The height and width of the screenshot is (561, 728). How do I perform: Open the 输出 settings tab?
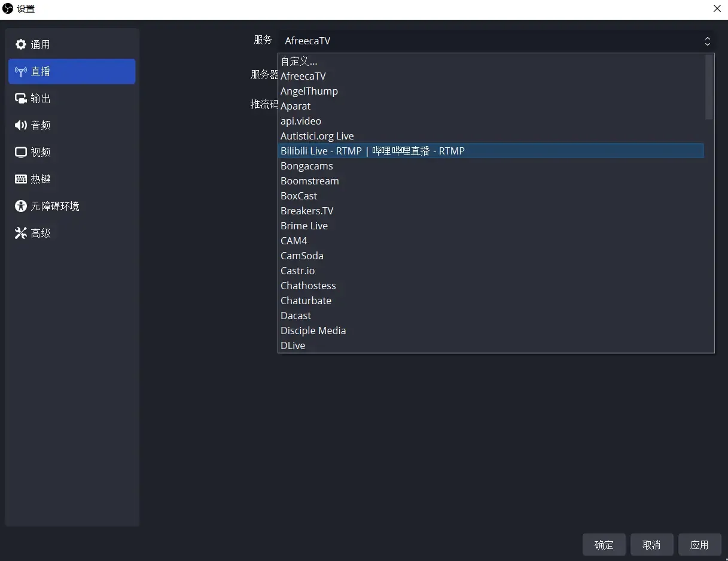[x=72, y=98]
